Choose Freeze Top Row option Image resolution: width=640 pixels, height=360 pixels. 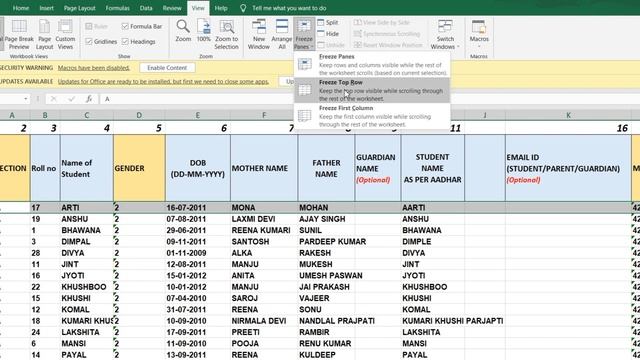[x=372, y=90]
